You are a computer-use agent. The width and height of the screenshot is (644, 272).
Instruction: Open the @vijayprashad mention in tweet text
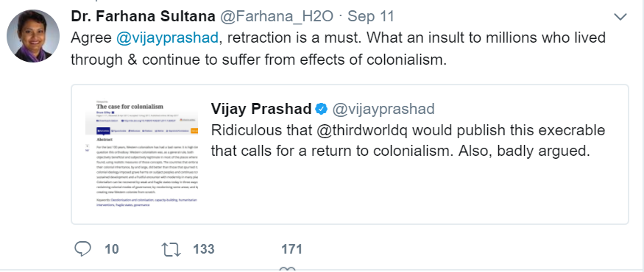(x=167, y=37)
